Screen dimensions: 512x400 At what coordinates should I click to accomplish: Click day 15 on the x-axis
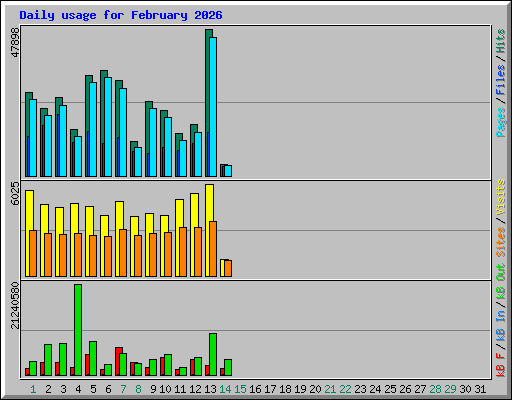(240, 389)
